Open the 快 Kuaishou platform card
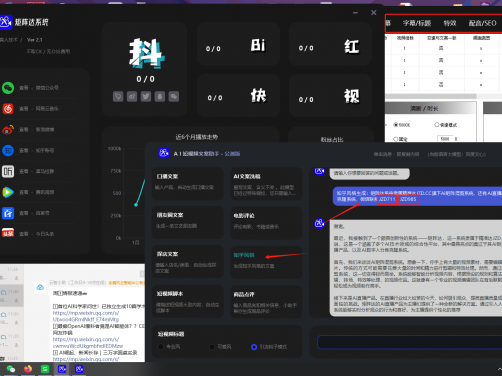This screenshot has width=502, height=376. click(238, 95)
